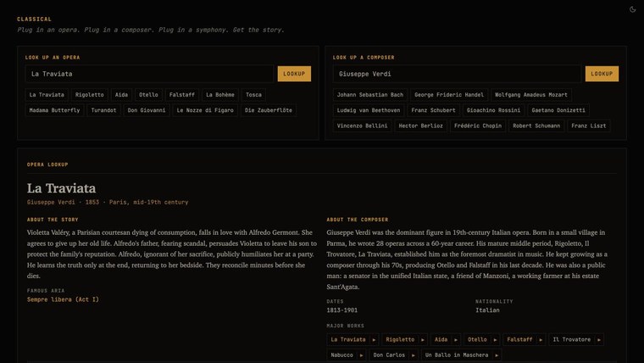Click the OPERA LOOKUP section label
Screen dimensions: 644x363
[47, 165]
